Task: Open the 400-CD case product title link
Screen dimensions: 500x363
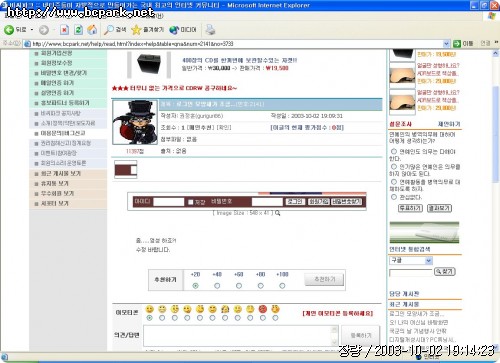Action: [x=239, y=60]
